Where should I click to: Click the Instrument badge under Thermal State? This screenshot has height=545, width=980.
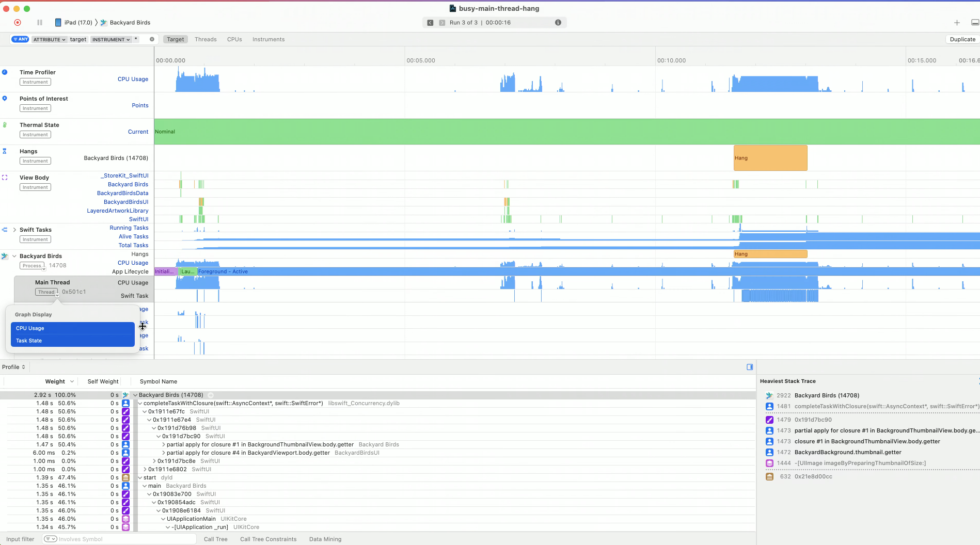click(x=35, y=135)
